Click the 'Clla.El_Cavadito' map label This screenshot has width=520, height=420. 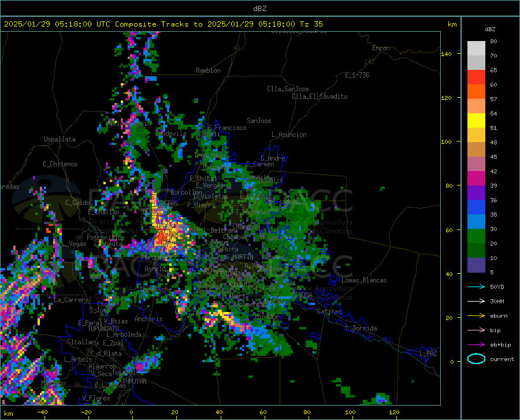(x=320, y=96)
